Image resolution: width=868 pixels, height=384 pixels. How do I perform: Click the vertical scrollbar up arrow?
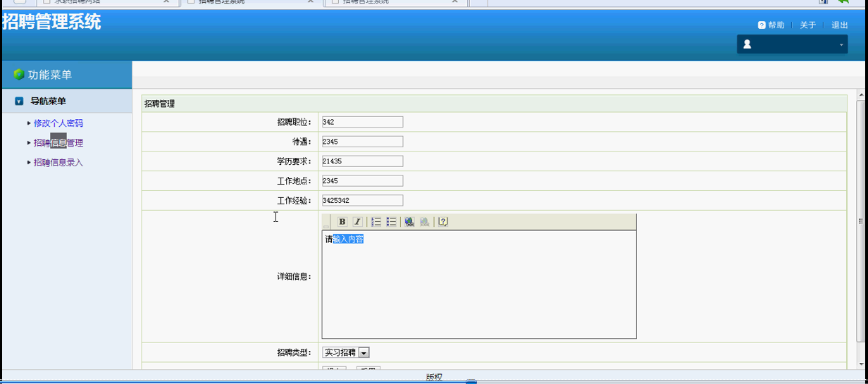(x=860, y=94)
